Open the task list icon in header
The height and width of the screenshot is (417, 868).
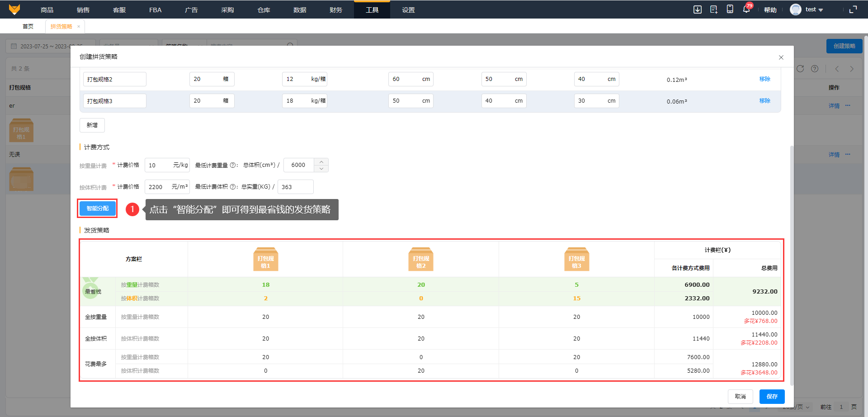714,9
